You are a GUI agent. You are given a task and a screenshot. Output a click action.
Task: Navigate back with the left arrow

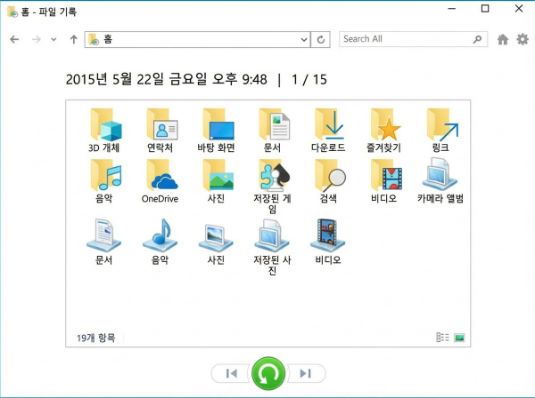(x=14, y=39)
